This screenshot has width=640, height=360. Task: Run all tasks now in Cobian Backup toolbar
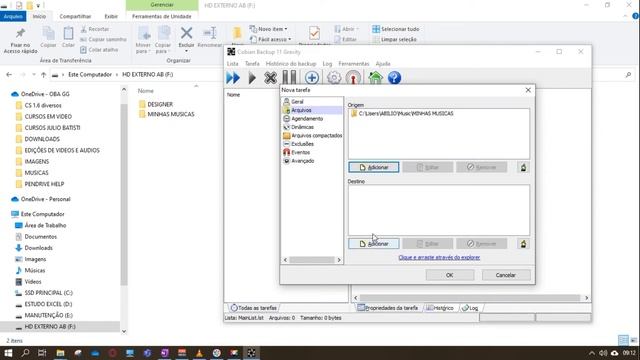(233, 78)
